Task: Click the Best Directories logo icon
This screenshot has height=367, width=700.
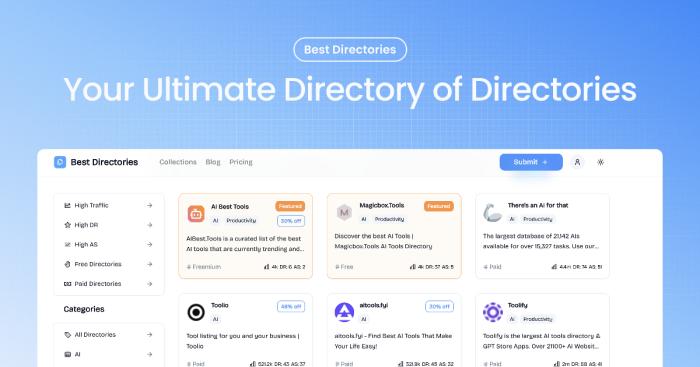Action: [60, 162]
